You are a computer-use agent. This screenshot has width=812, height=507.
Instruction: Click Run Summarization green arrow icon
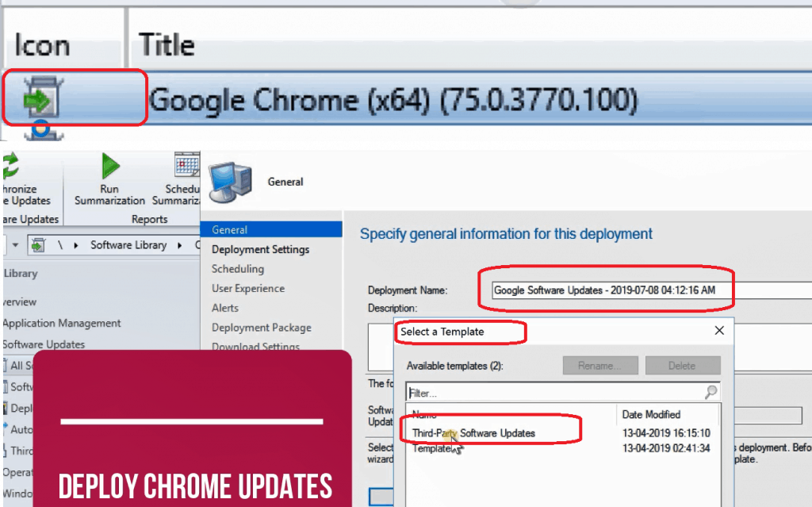click(109, 165)
